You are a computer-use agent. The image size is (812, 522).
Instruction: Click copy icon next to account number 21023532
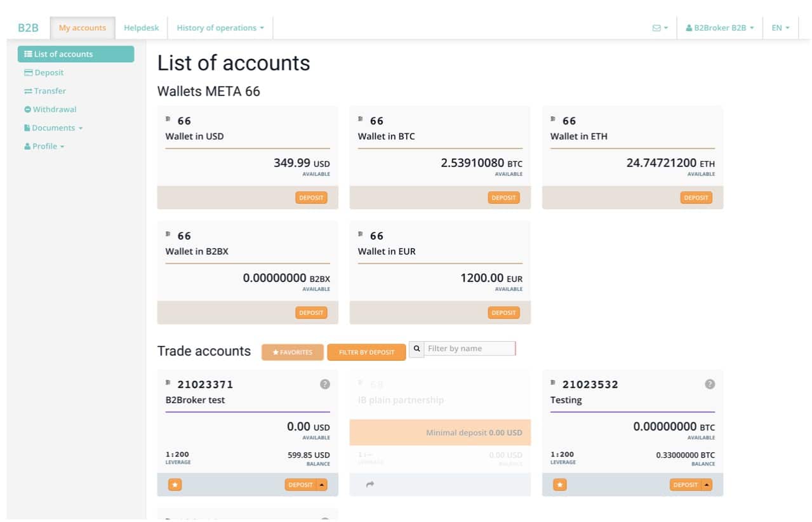[x=553, y=383]
